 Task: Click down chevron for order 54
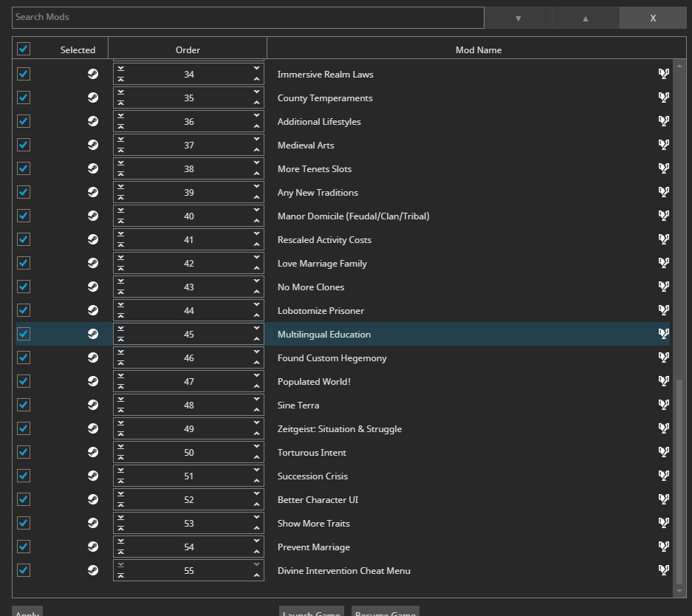256,541
